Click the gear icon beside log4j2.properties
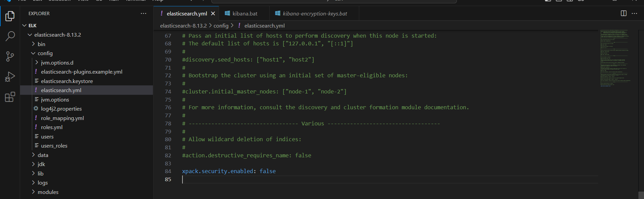 [x=36, y=109]
